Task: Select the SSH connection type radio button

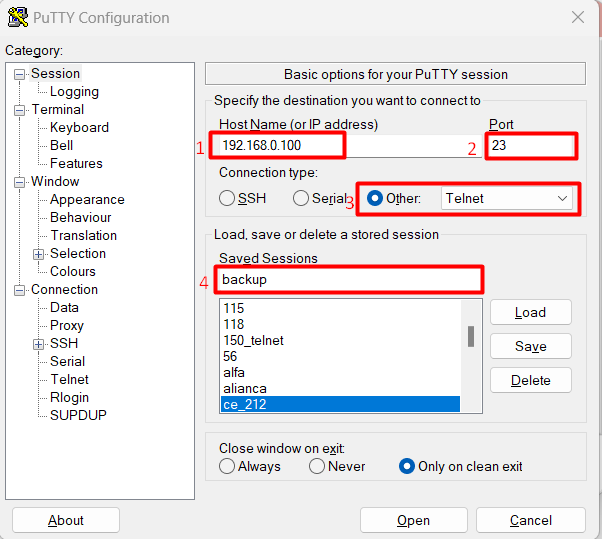Action: [227, 198]
